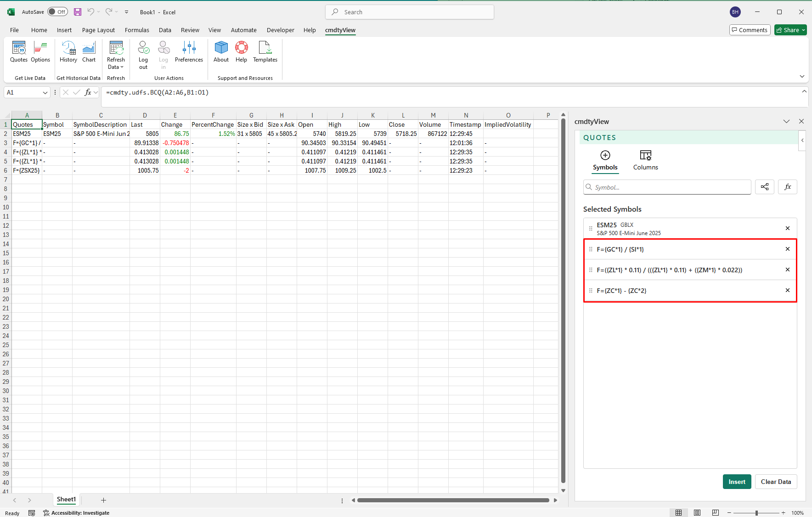Select the Sheet1 tab
This screenshot has height=517, width=812.
pos(66,500)
